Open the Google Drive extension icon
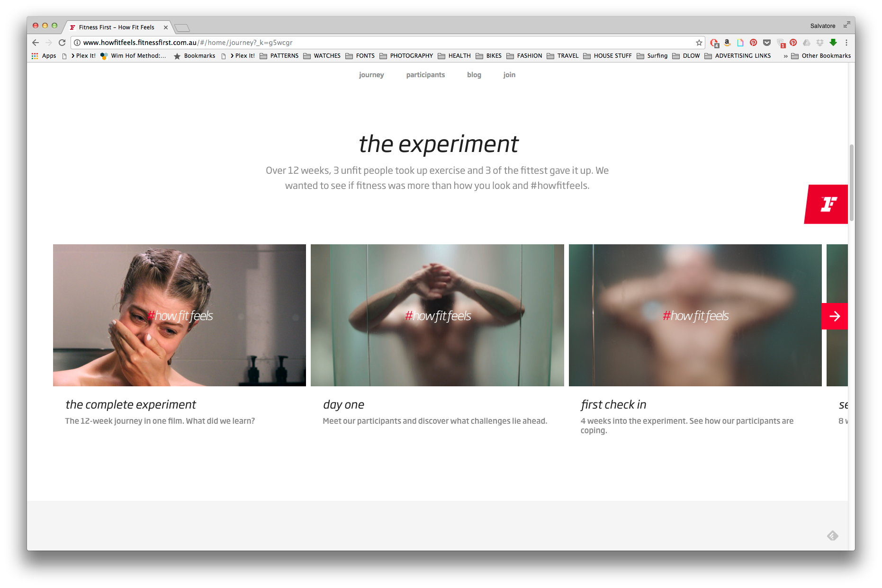Screen dimensions: 882x588 (x=807, y=43)
